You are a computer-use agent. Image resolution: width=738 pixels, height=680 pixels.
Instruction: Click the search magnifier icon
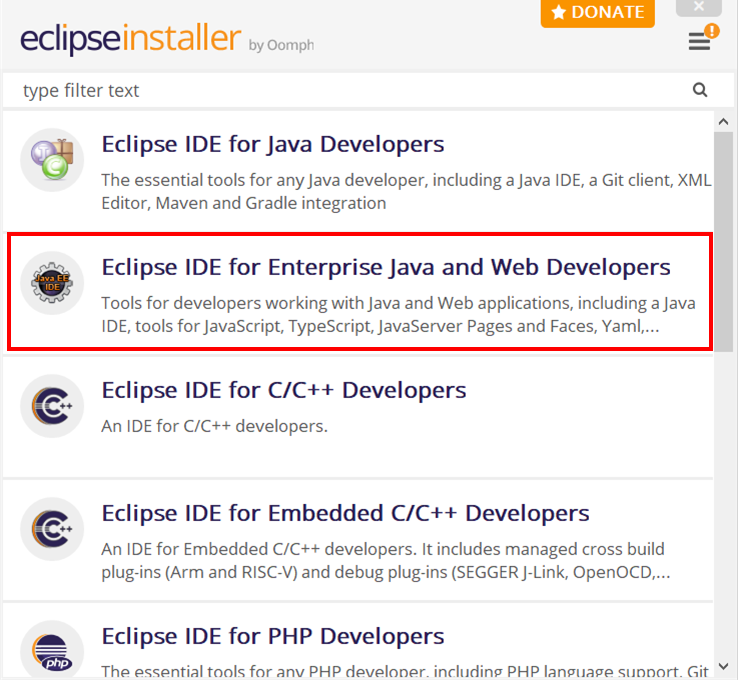click(700, 90)
